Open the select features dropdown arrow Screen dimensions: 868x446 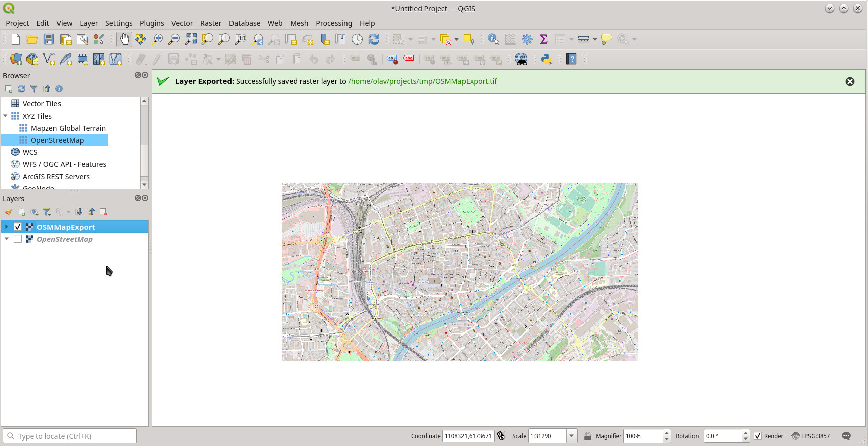pos(410,39)
